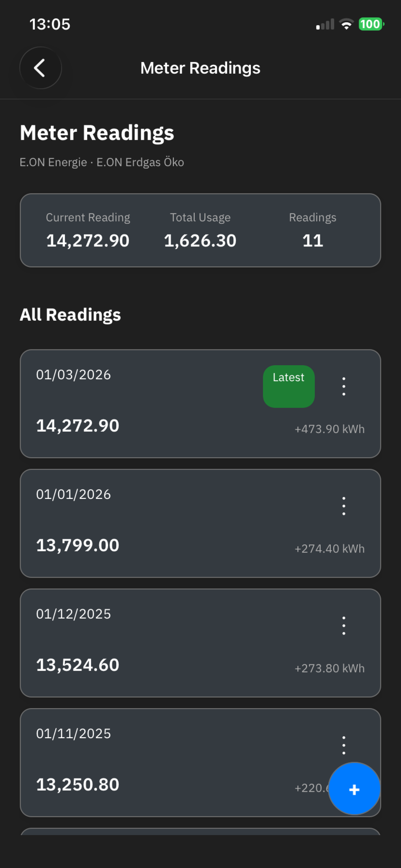This screenshot has width=401, height=868.
Task: Open options menu for 01/03/2026 reading
Action: [344, 386]
